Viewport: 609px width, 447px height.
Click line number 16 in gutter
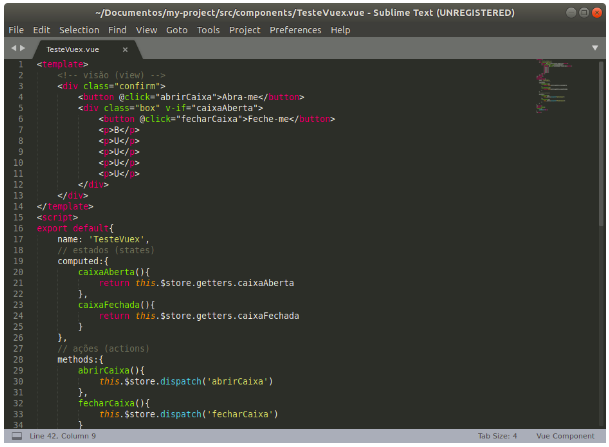coord(18,228)
